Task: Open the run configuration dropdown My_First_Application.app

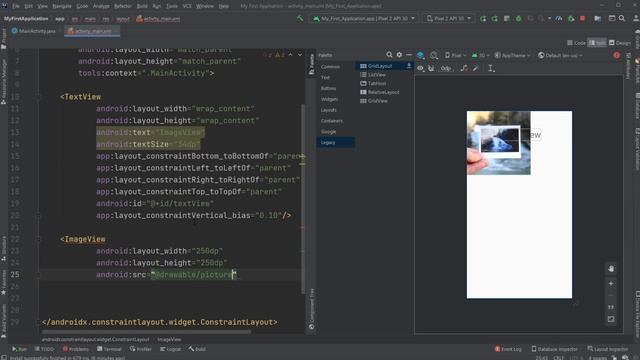Action: [364, 18]
